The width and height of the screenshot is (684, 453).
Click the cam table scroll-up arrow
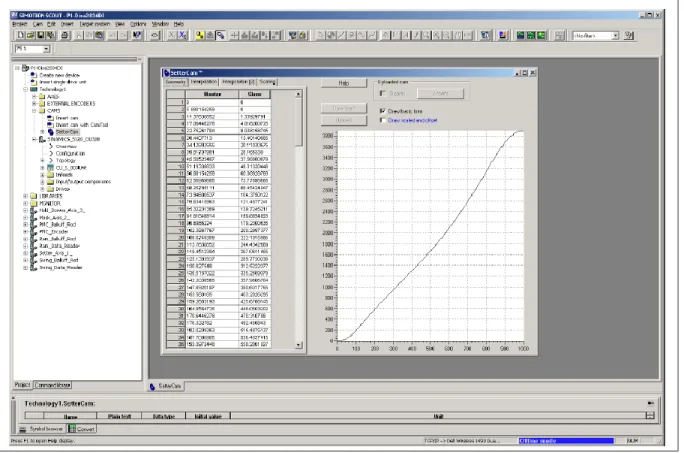click(299, 94)
